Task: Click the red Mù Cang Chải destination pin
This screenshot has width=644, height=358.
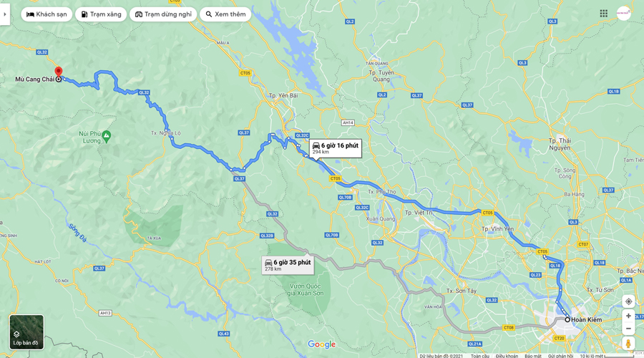Action: point(59,72)
